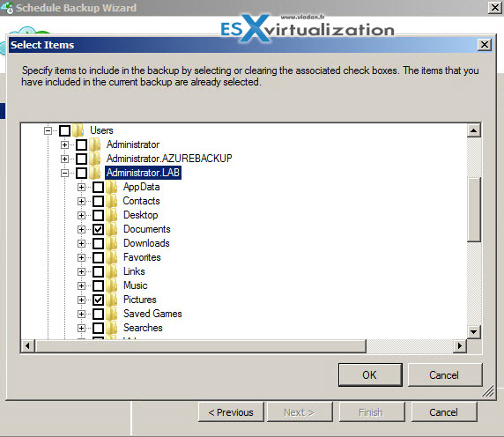Click the Links folder icon

tap(112, 272)
